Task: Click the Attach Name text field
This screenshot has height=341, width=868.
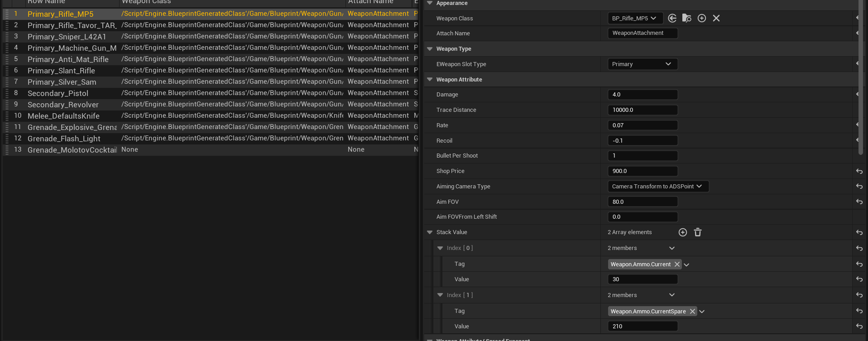Action: coord(642,33)
